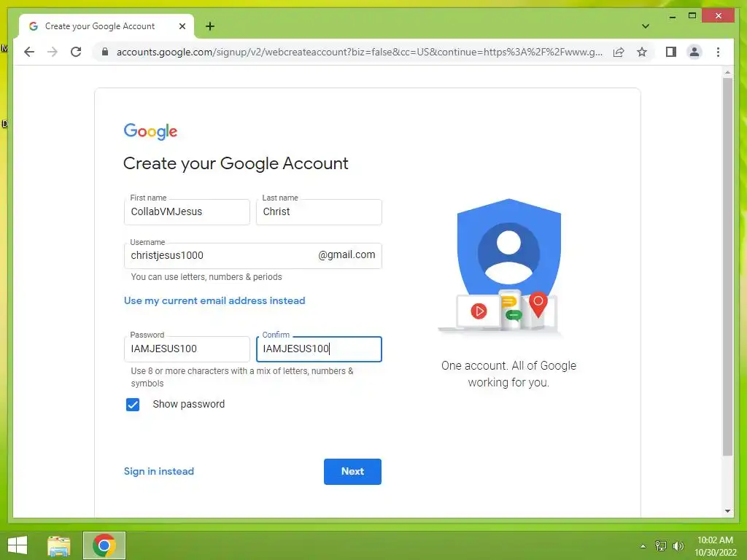Screen dimensions: 747x560
Task: Open the Windows Start menu
Action: 18,545
